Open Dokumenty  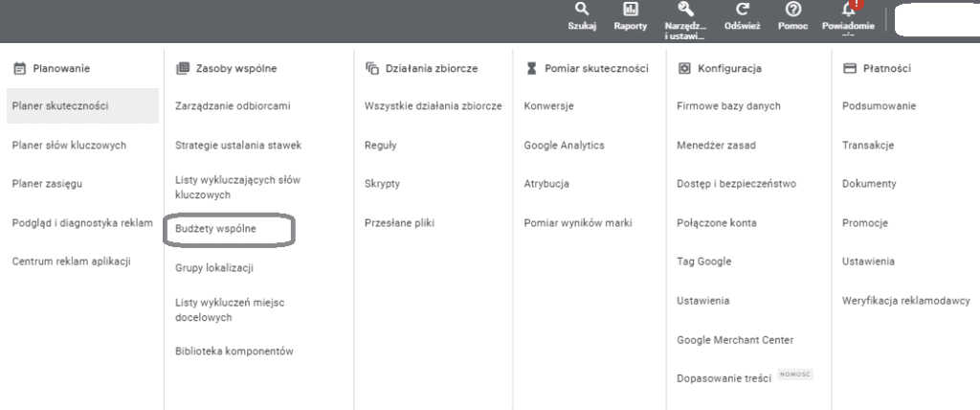(869, 184)
